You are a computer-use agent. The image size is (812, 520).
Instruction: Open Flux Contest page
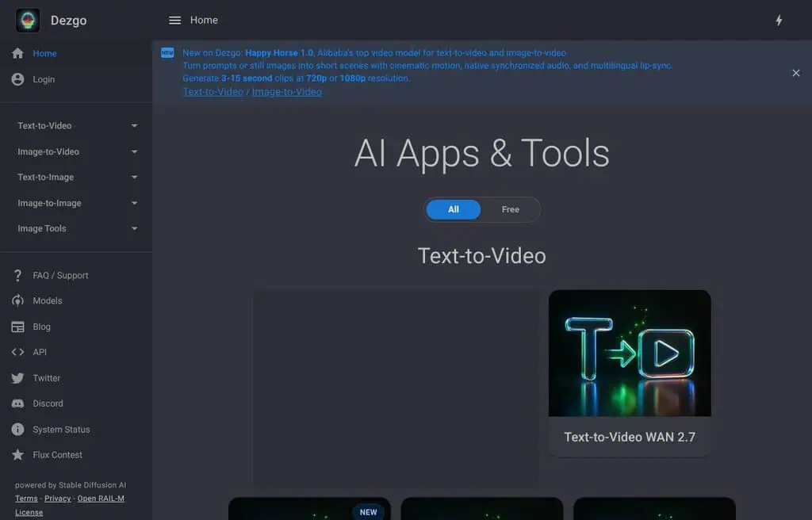[x=57, y=455]
